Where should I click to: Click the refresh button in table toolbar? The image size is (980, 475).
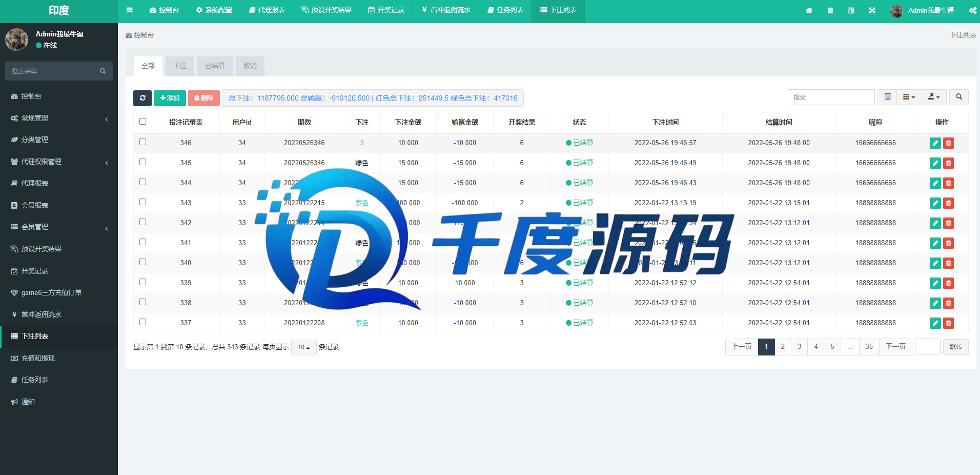(142, 98)
